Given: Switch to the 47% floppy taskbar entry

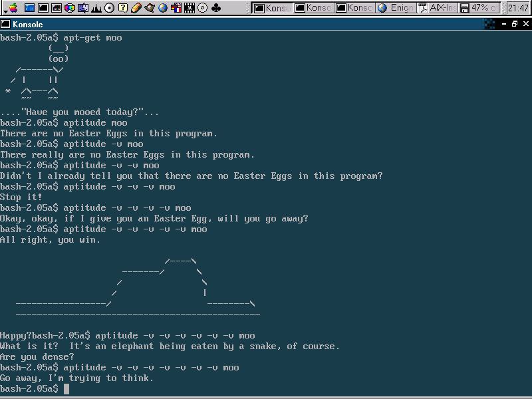Looking at the screenshot, I should tap(479, 8).
